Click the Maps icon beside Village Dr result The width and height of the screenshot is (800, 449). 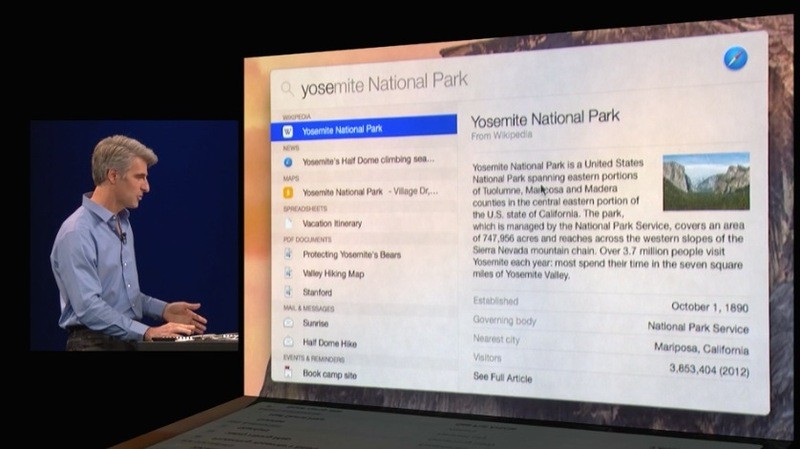coord(288,193)
